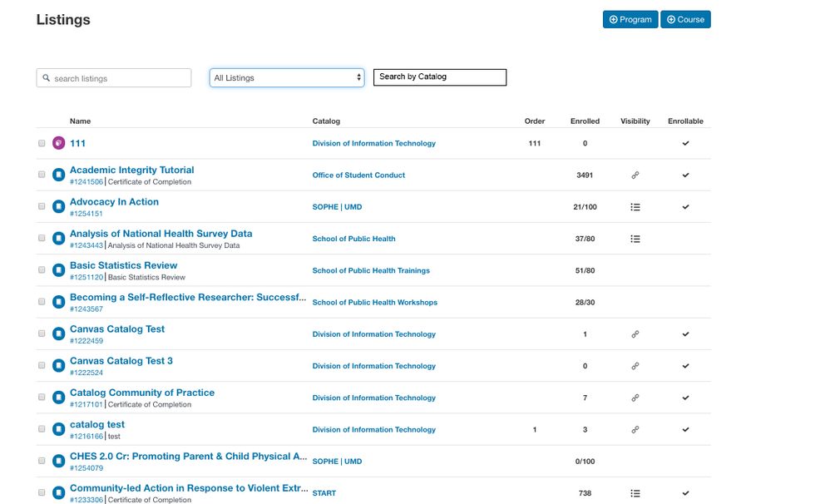Screen dimensions: 830x504
Task: Click list visibility icon for Advocacy In Action
Action: click(x=635, y=207)
